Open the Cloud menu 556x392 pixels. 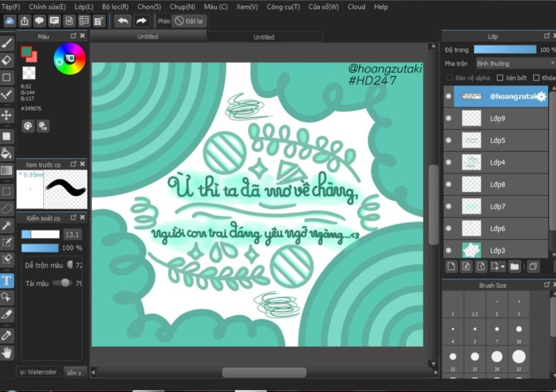click(356, 7)
